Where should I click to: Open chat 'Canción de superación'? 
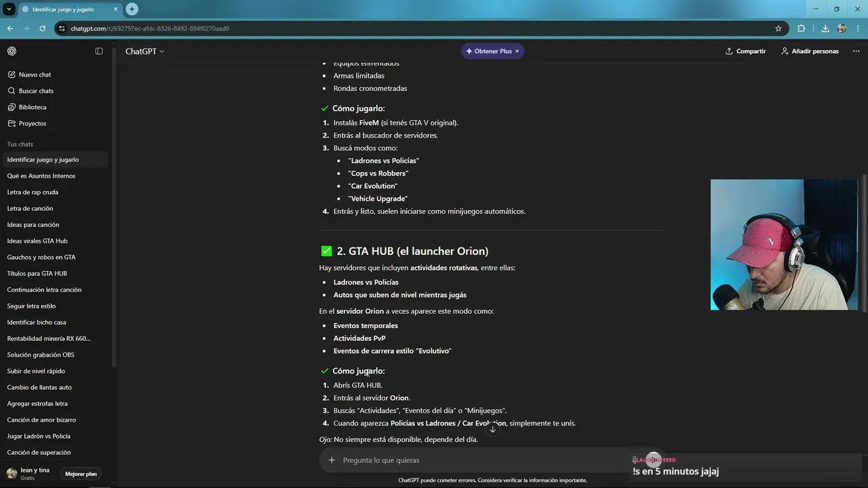point(54,453)
